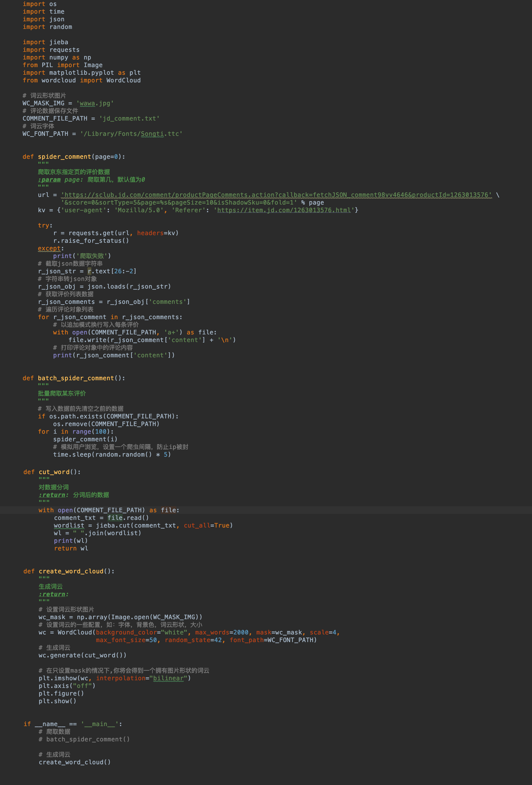The width and height of the screenshot is (532, 785).
Task: Click the Songti.ttc font path string
Action: (131, 134)
